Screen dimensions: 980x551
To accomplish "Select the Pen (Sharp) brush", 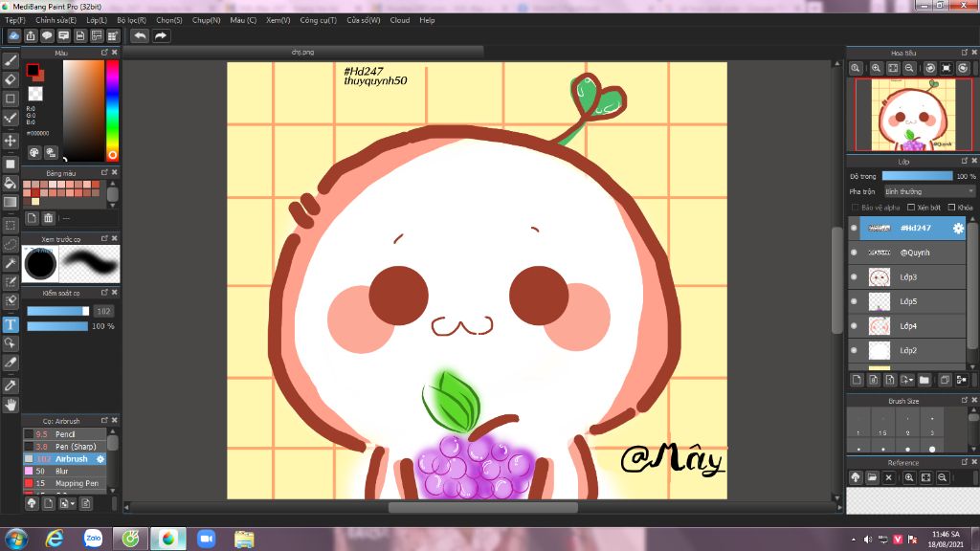I will pyautogui.click(x=64, y=447).
